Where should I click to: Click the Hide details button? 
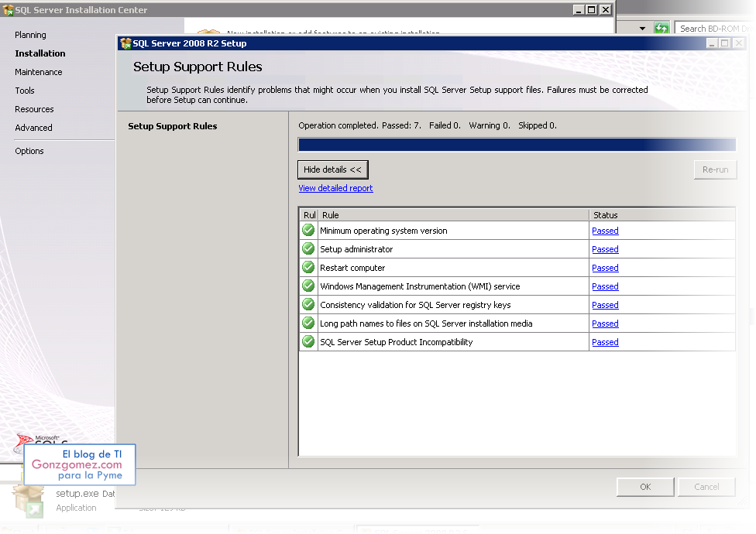(x=332, y=169)
